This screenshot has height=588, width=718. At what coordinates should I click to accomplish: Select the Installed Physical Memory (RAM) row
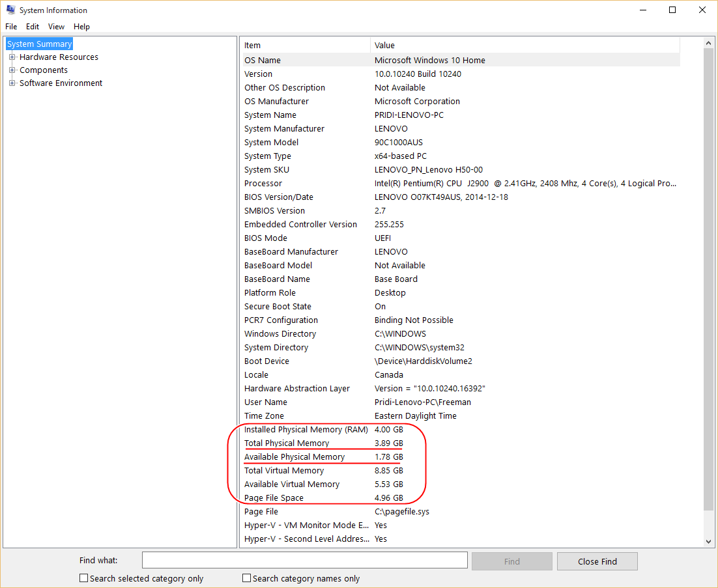(x=461, y=430)
